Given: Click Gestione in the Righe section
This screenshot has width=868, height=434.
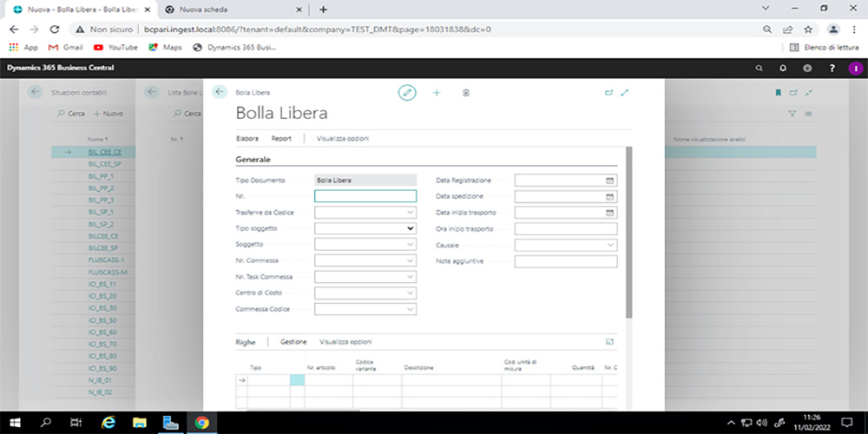Looking at the screenshot, I should pos(293,342).
